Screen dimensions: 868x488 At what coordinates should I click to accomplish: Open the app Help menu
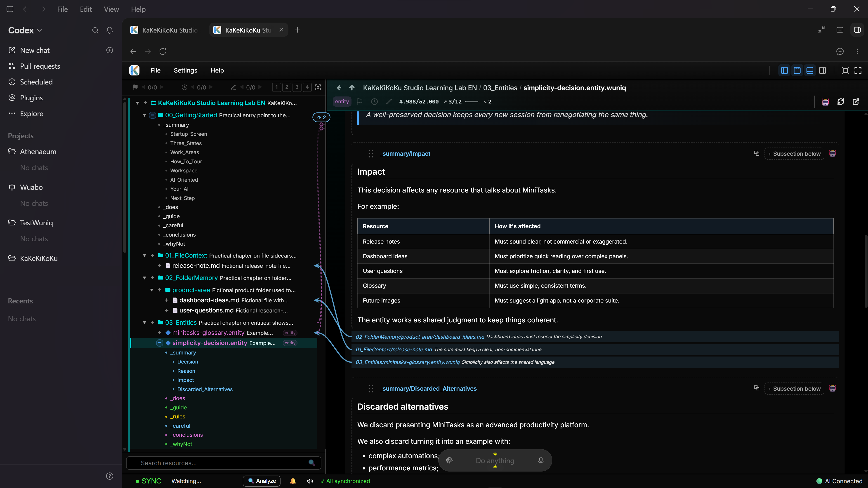(x=217, y=70)
